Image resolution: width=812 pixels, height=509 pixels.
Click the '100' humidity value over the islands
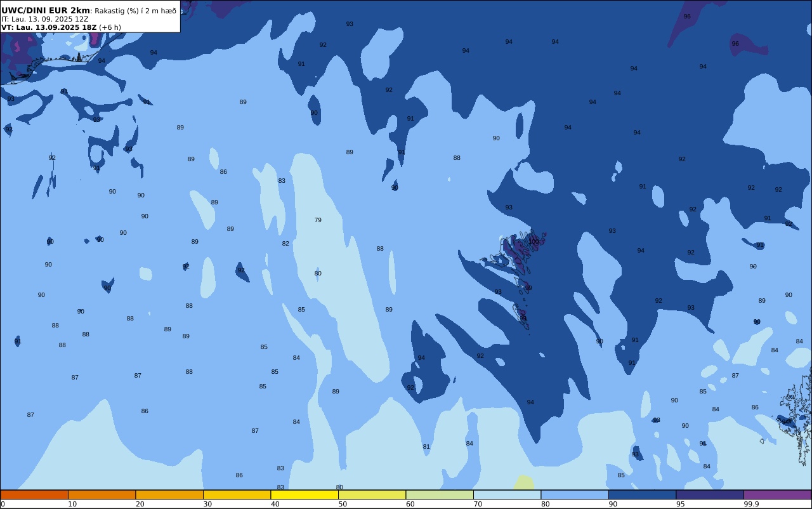tap(534, 242)
